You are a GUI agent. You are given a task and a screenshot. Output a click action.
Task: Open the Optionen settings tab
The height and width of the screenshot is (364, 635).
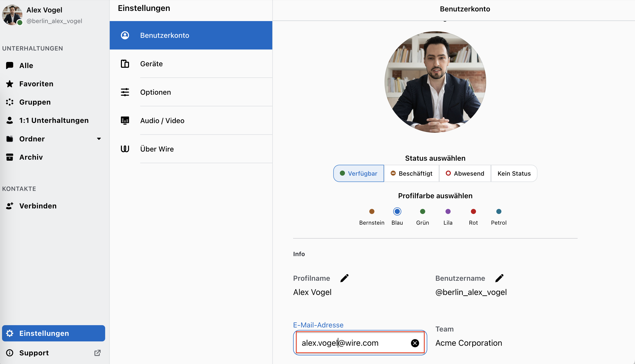pos(191,92)
